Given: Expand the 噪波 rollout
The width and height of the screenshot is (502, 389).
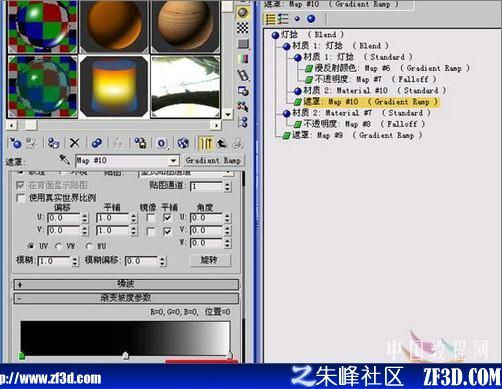Looking at the screenshot, I should (126, 284).
